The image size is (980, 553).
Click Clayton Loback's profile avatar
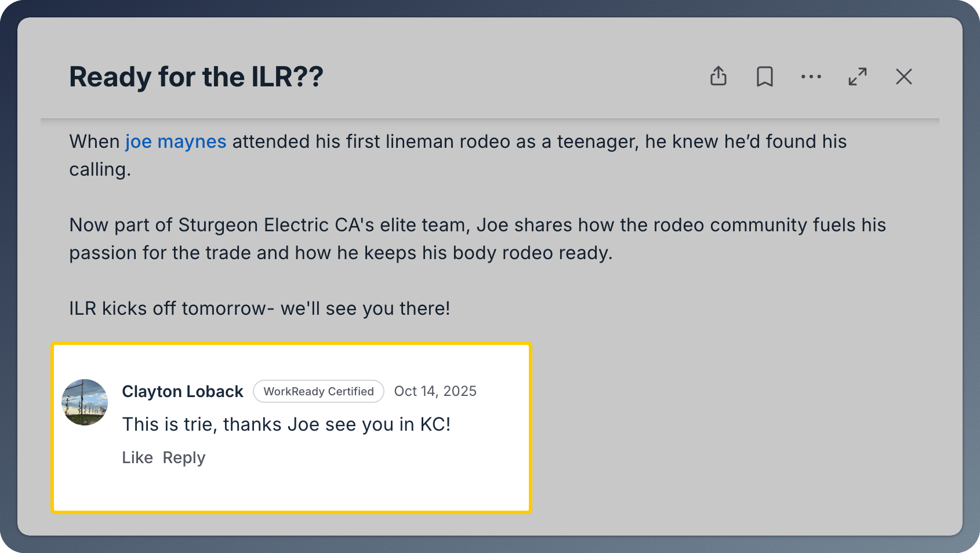tap(85, 402)
